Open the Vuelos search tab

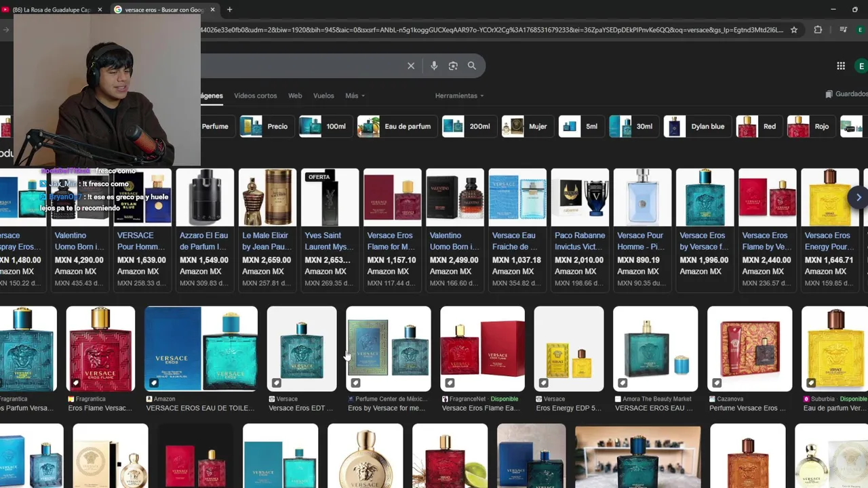(x=323, y=96)
